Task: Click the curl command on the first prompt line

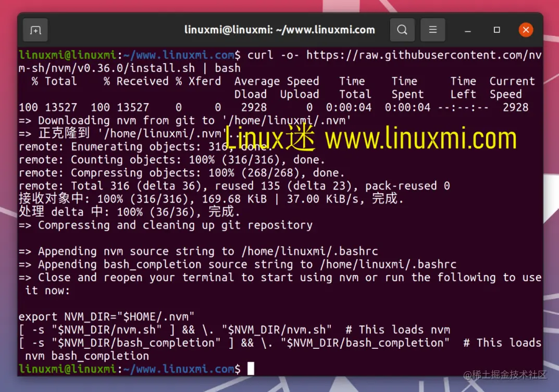Action: pos(394,55)
